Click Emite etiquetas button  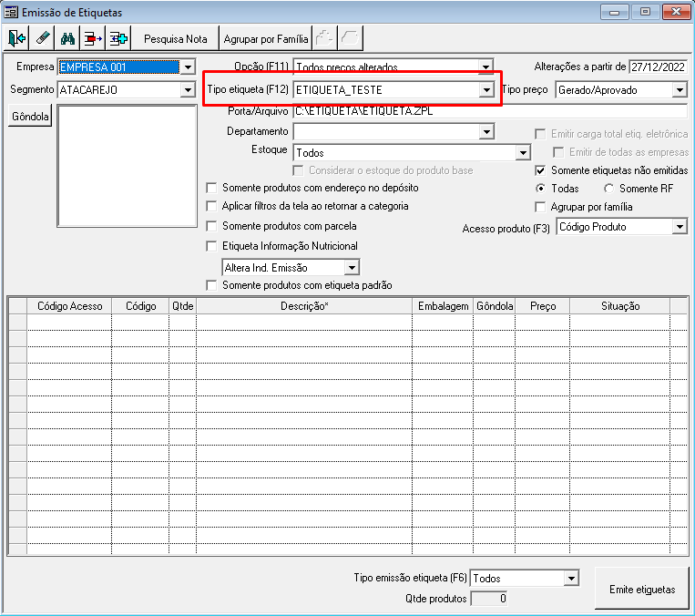pyautogui.click(x=642, y=589)
